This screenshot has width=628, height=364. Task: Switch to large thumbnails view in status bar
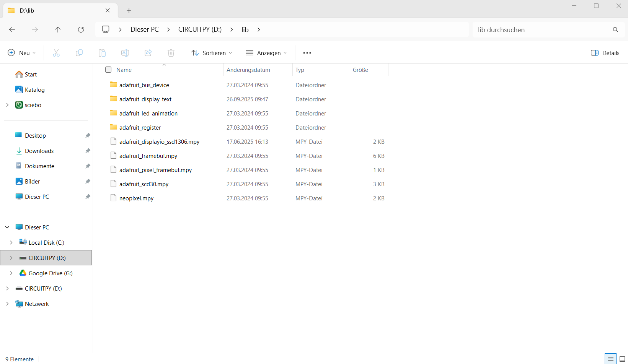[622, 359]
